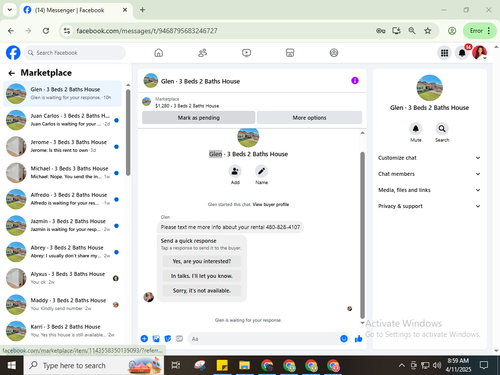Open the taskbar volume speaker icon
Screen dimensions: 500x375
pyautogui.click(x=437, y=365)
